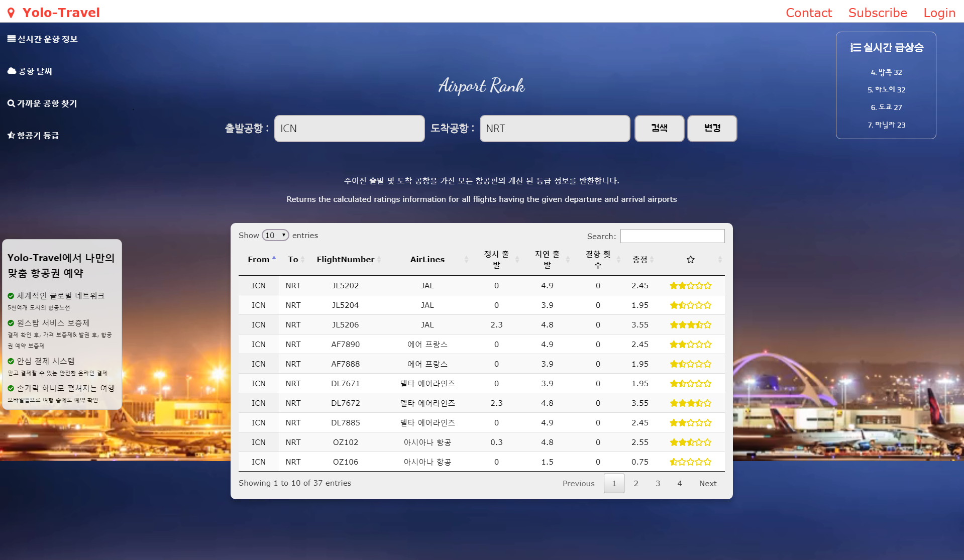Screen dimensions: 964x560
Task: Sort table by 총점 column
Action: pos(640,260)
